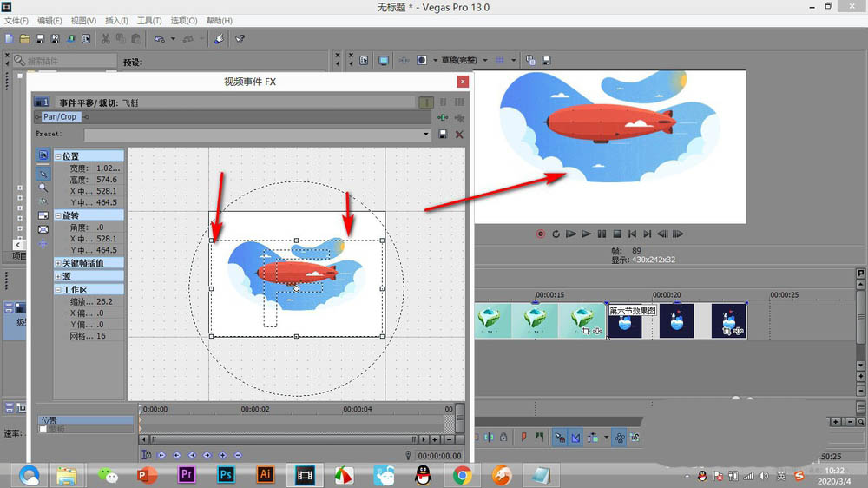The width and height of the screenshot is (868, 488).
Task: Open the 编辑(E) menu
Action: (x=49, y=21)
